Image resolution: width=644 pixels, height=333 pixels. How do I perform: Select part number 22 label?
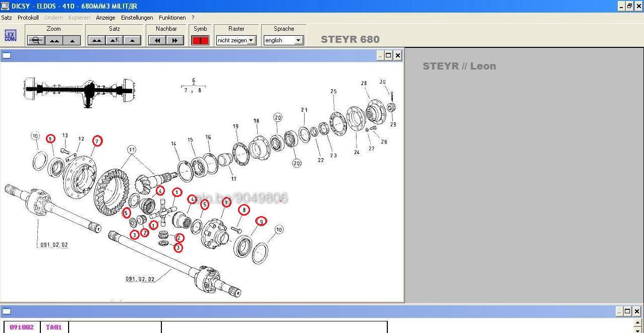pos(321,160)
